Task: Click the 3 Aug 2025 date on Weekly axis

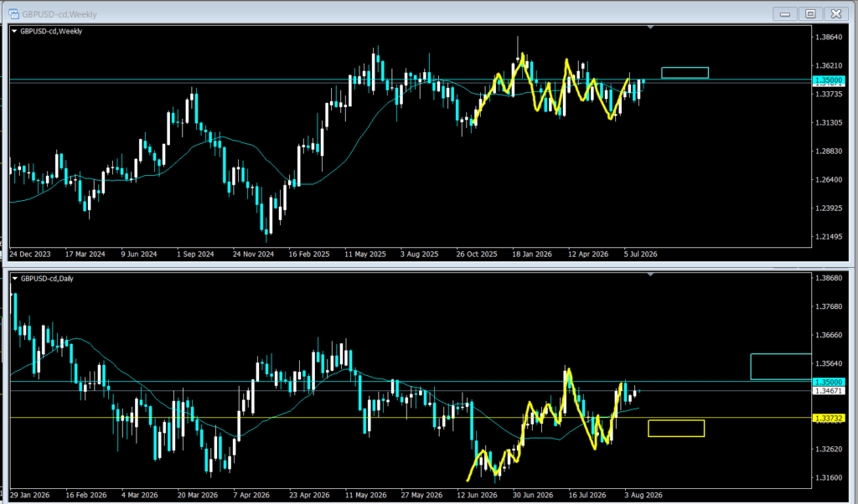Action: pyautogui.click(x=420, y=255)
